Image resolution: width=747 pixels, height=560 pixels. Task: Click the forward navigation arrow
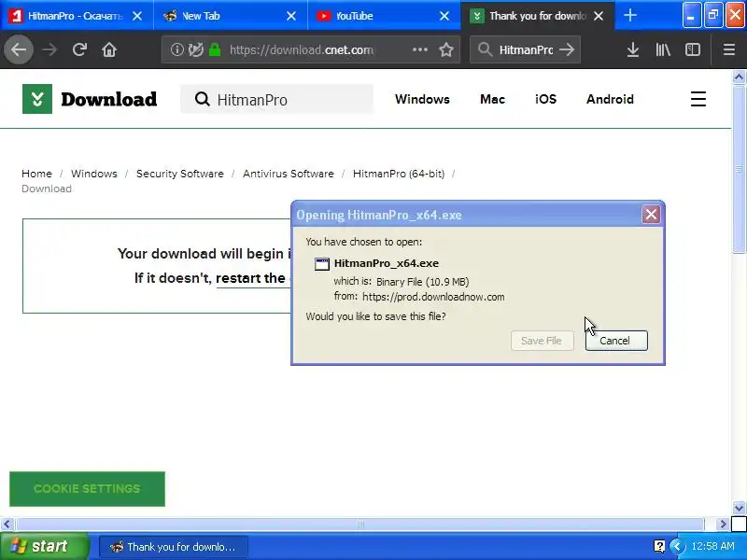point(49,49)
